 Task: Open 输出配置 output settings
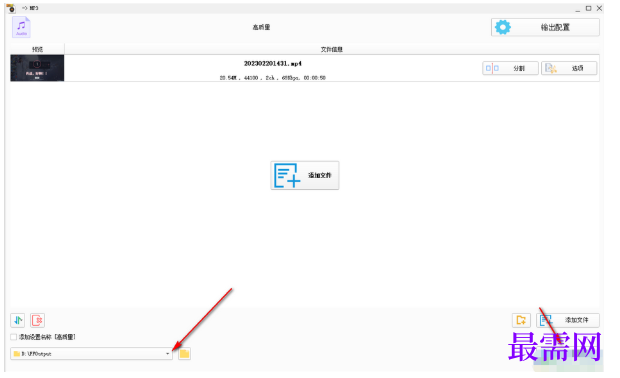[x=545, y=27]
